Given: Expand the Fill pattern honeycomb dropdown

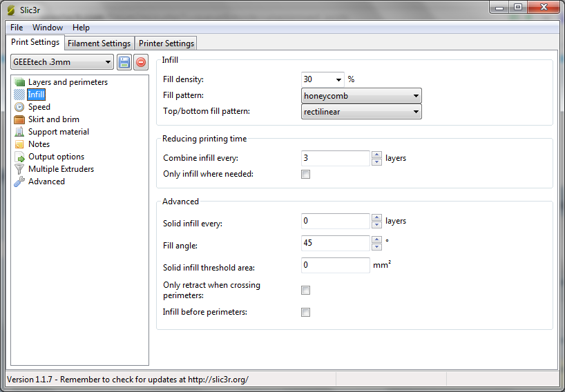Looking at the screenshot, I should [361, 96].
